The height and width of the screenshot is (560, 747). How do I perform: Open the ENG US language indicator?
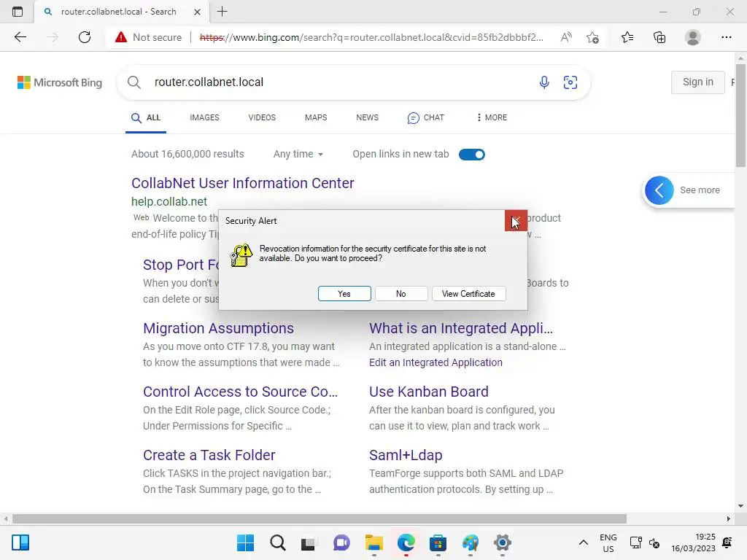coord(608,542)
